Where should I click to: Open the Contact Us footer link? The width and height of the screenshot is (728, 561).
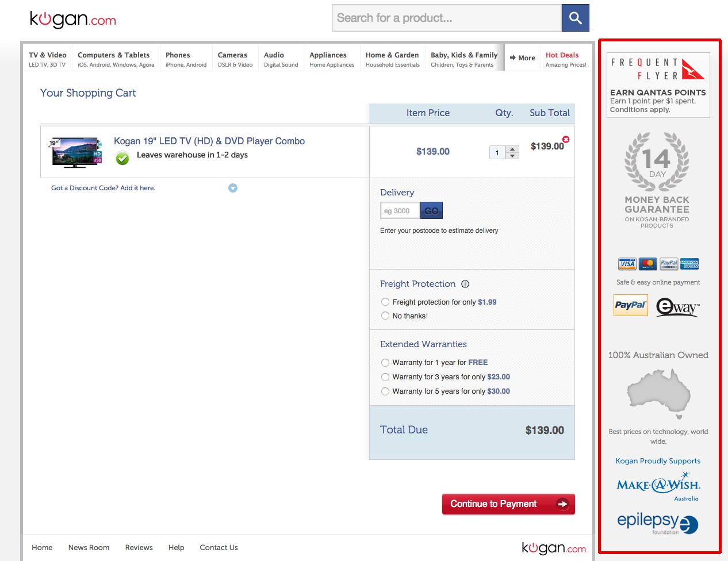tap(219, 548)
